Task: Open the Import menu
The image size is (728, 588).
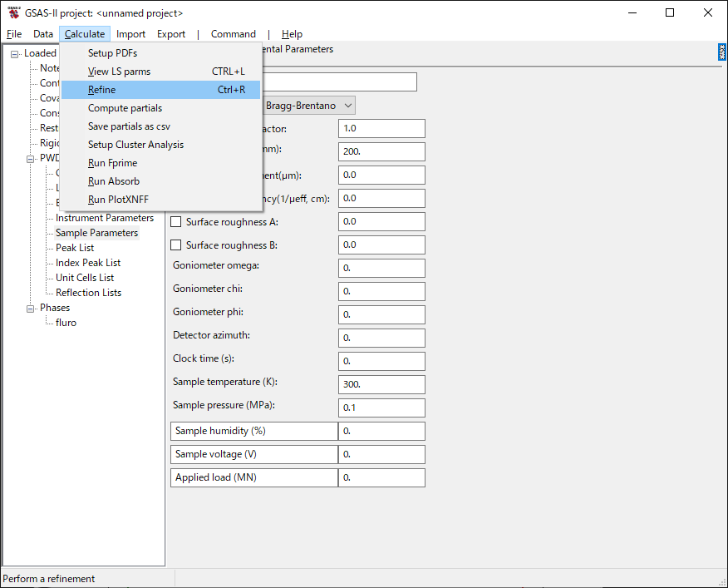Action: tap(130, 34)
